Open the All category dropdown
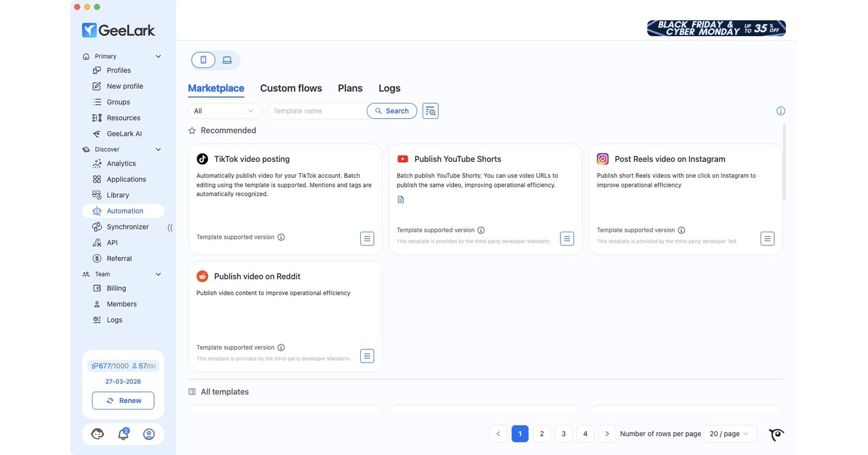 224,110
